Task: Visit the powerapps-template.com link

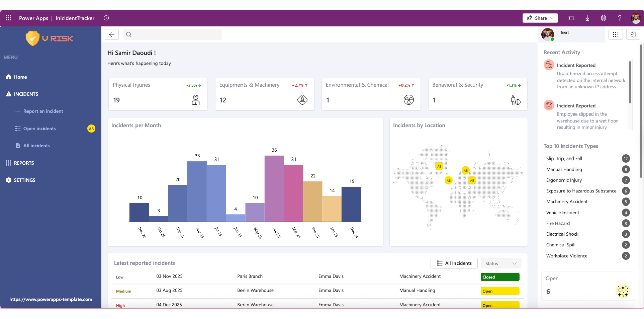Action: [51, 299]
